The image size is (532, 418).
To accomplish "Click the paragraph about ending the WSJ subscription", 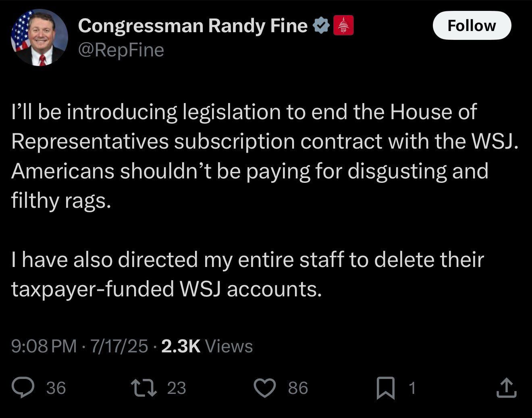I will (x=264, y=156).
